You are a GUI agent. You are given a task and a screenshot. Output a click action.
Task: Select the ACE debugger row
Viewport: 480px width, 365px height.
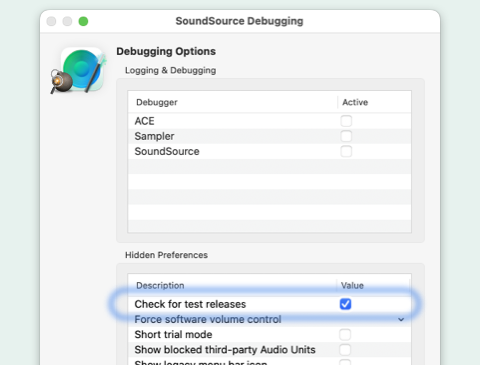point(269,121)
